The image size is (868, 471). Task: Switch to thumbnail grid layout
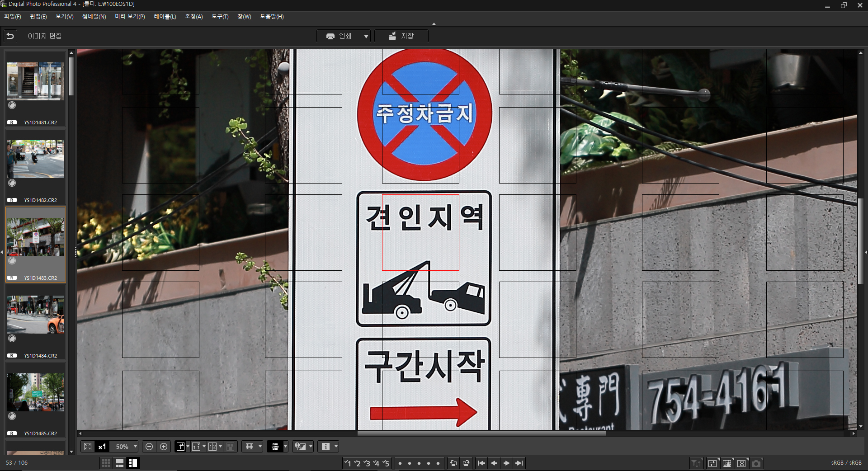106,463
